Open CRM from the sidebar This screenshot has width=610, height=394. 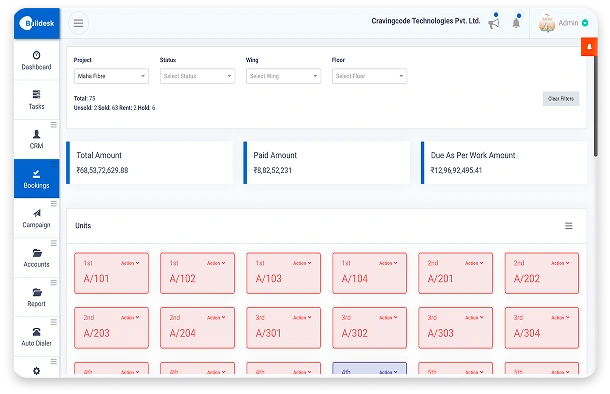(x=36, y=139)
